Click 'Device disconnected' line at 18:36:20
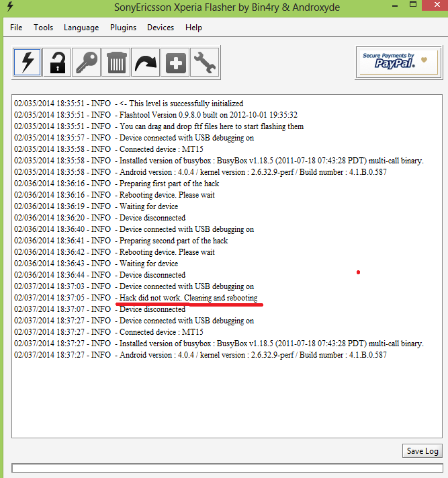 pos(99,218)
